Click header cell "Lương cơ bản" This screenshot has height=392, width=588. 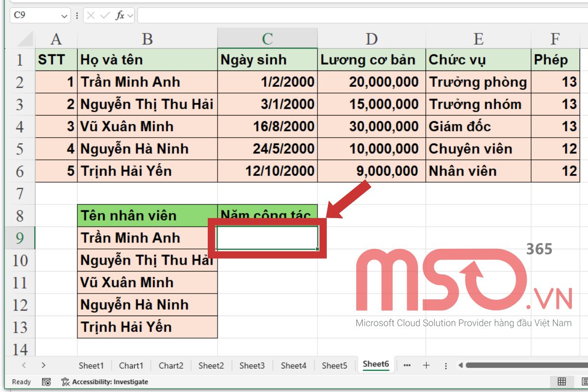(x=372, y=60)
